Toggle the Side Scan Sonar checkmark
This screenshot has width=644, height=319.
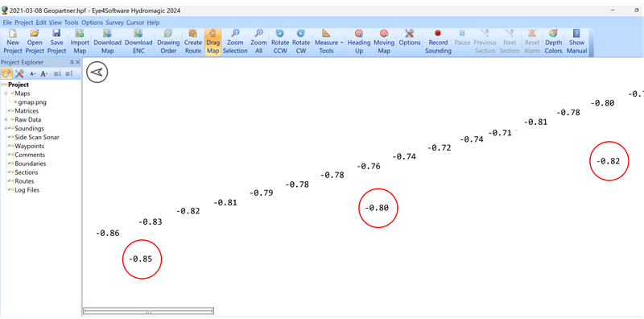tap(9, 137)
